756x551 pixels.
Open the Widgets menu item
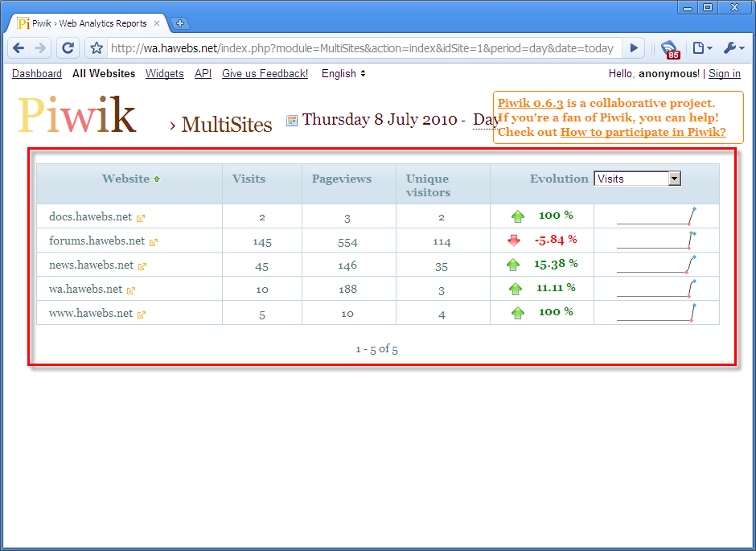[x=164, y=74]
